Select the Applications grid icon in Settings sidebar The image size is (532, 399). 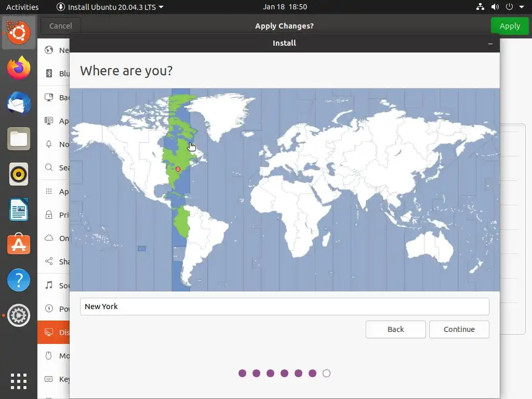coord(49,191)
